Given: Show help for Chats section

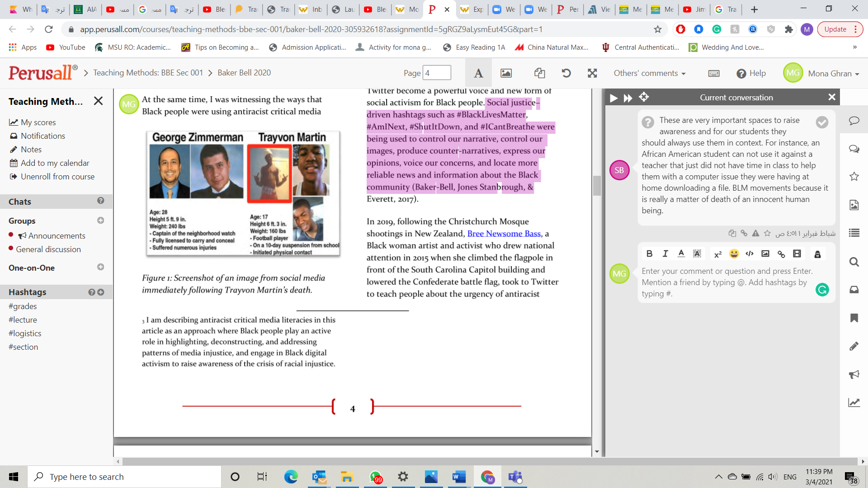Looking at the screenshot, I should click(100, 201).
